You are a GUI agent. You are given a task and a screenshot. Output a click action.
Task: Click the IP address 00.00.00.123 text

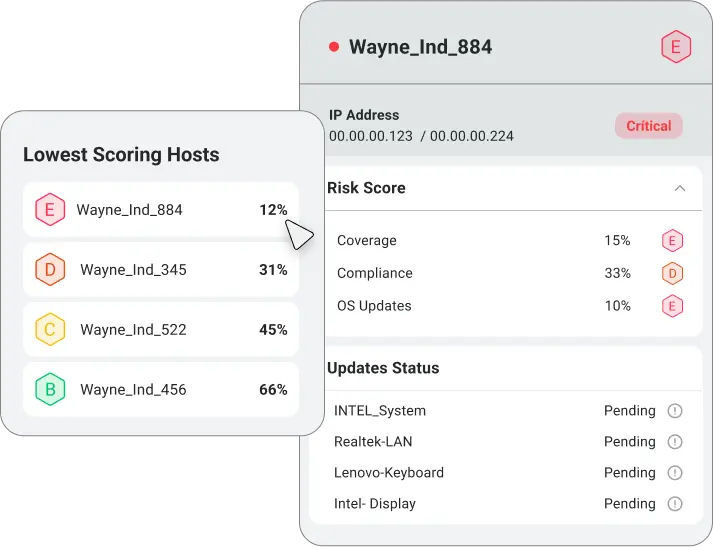[371, 136]
